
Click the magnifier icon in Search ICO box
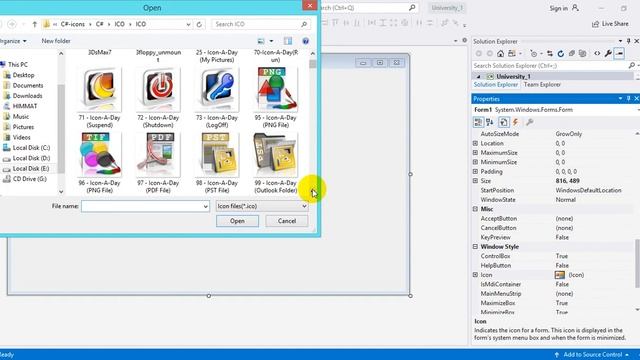point(304,24)
